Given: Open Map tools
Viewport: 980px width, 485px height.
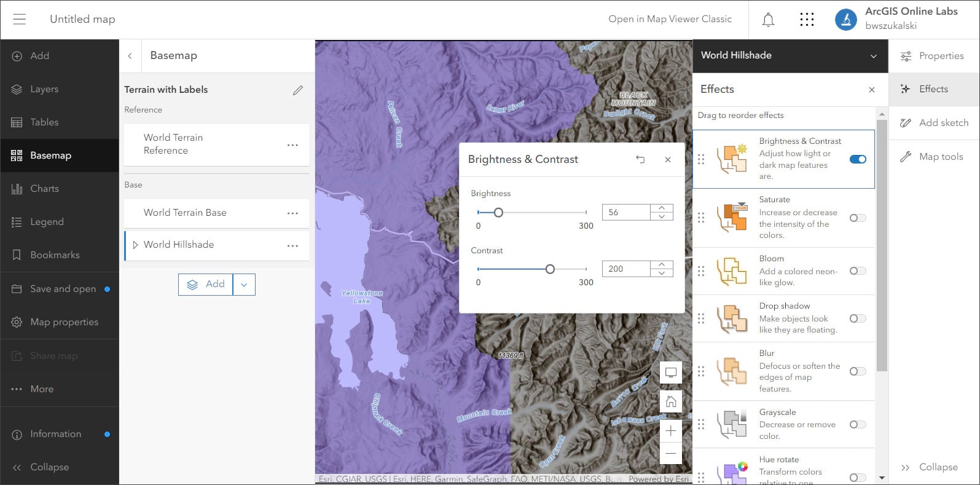Looking at the screenshot, I should coord(934,157).
